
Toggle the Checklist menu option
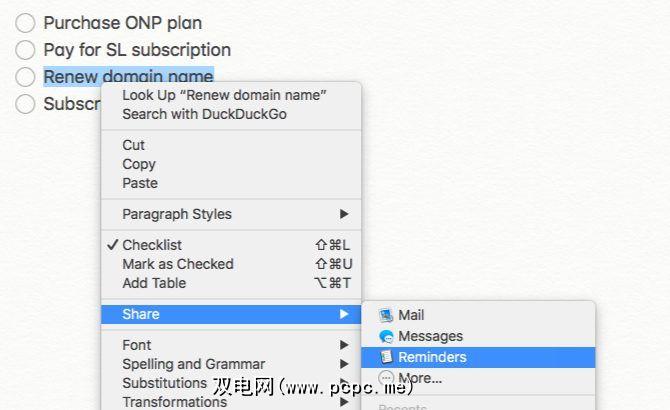[231, 245]
